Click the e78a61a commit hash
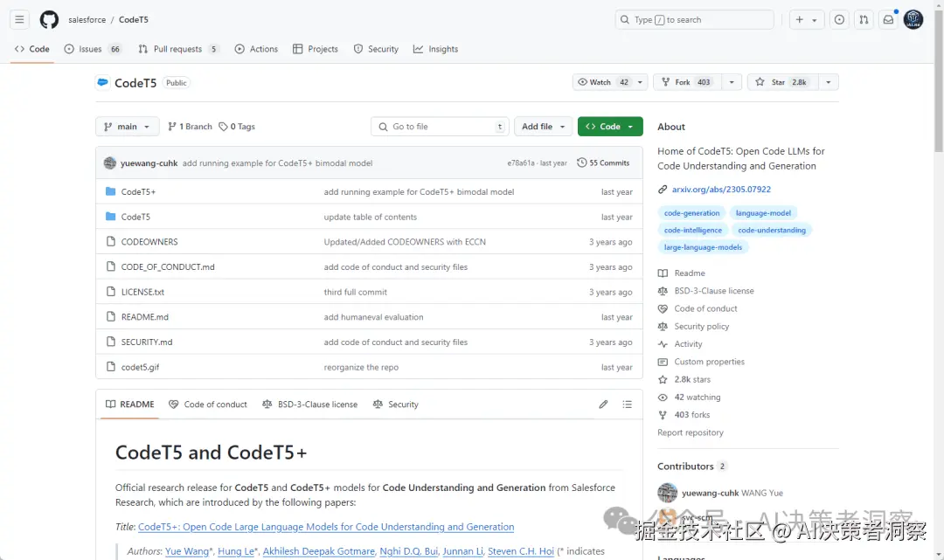Screen dimensions: 944x560 coord(520,163)
